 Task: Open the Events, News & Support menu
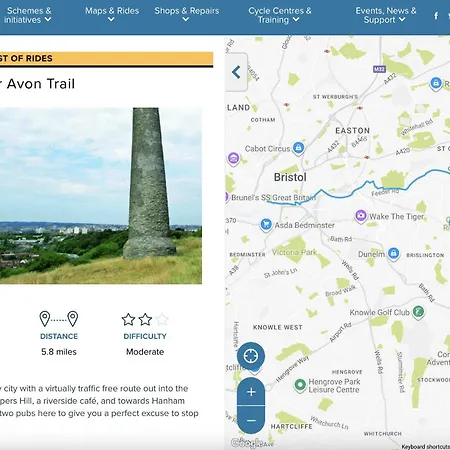pos(385,15)
